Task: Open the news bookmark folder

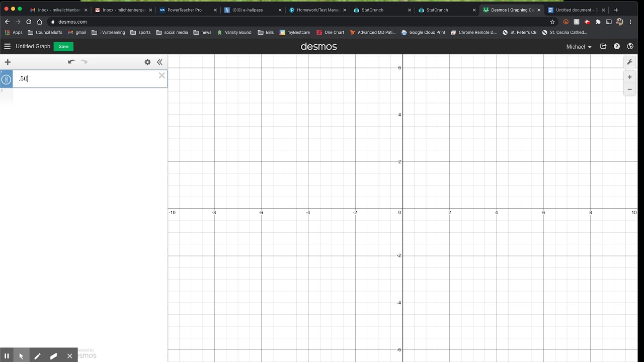Action: 202,33
